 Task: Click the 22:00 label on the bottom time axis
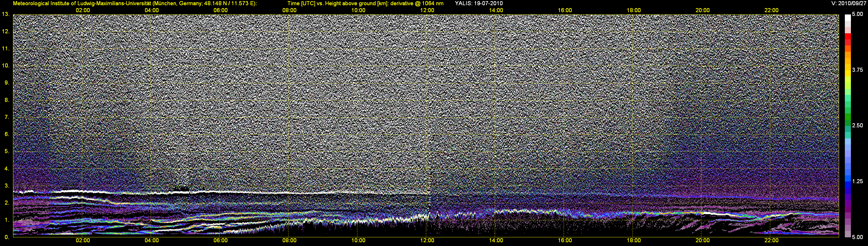pyautogui.click(x=771, y=241)
